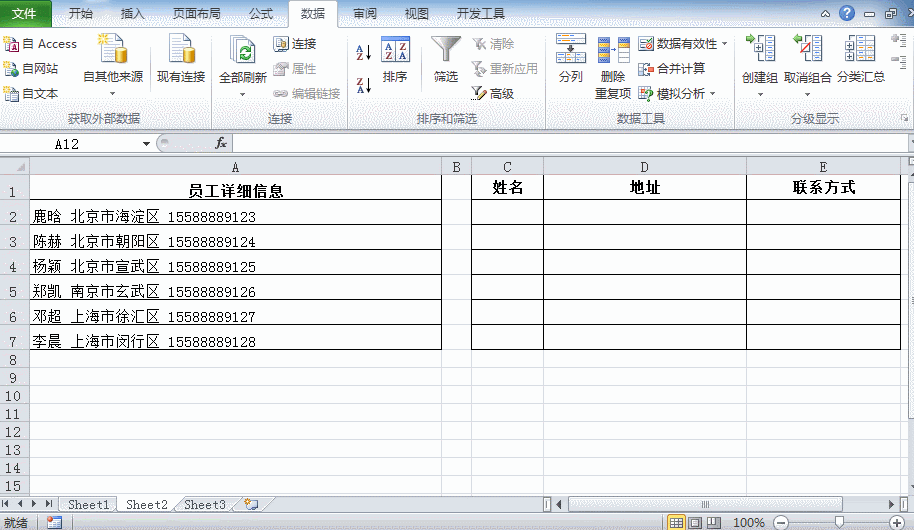Toggle the 筛选 filter funnel
The height and width of the screenshot is (530, 914).
(x=445, y=59)
